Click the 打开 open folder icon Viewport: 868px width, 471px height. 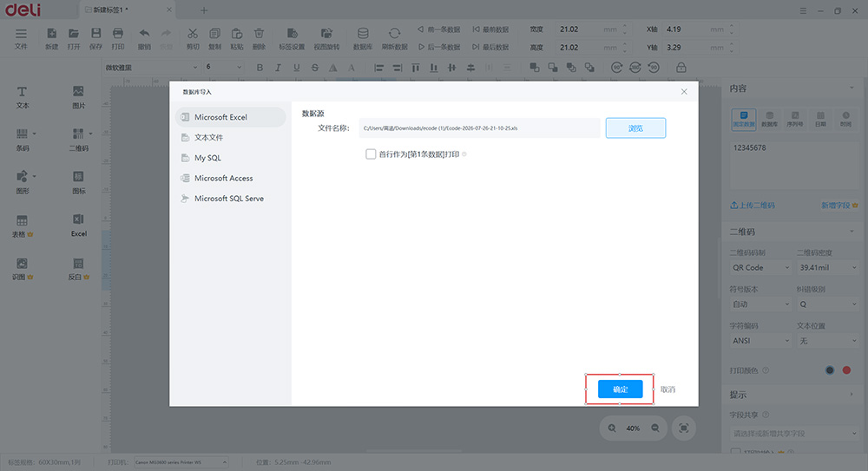[x=74, y=38]
